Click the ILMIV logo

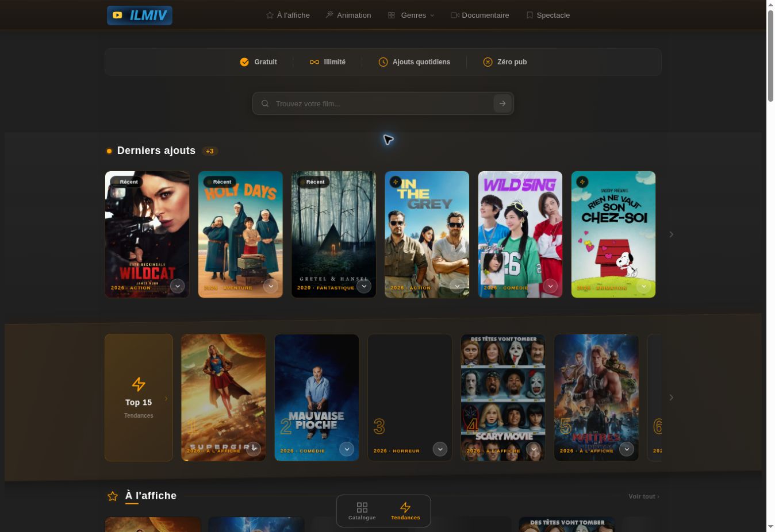pyautogui.click(x=140, y=15)
